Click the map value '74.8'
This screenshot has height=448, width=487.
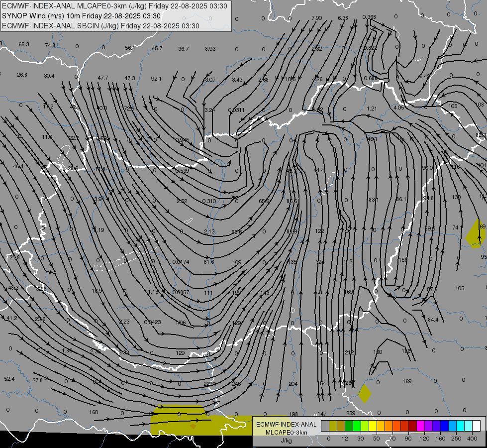tap(50, 45)
